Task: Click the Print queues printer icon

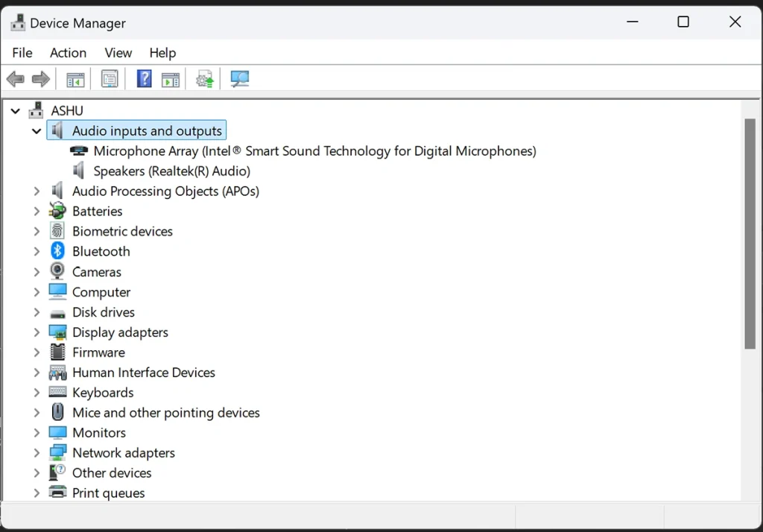Action: click(x=57, y=492)
